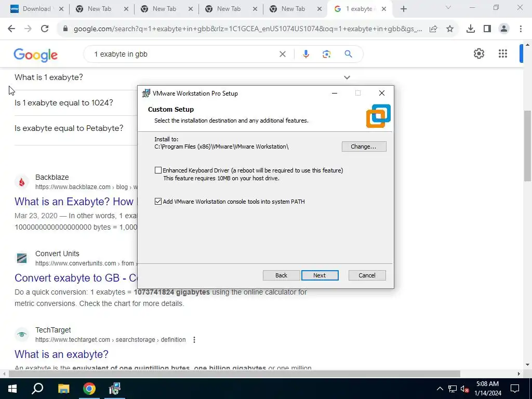Close the VMware setup dialog

pyautogui.click(x=382, y=94)
